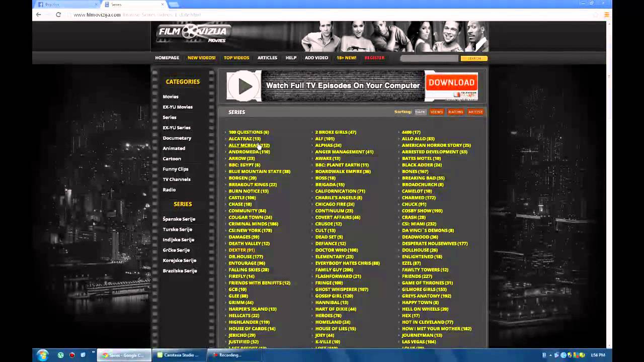Viewport: 644px width, 362px height.
Task: Sort series by RATING
Action: (455, 112)
